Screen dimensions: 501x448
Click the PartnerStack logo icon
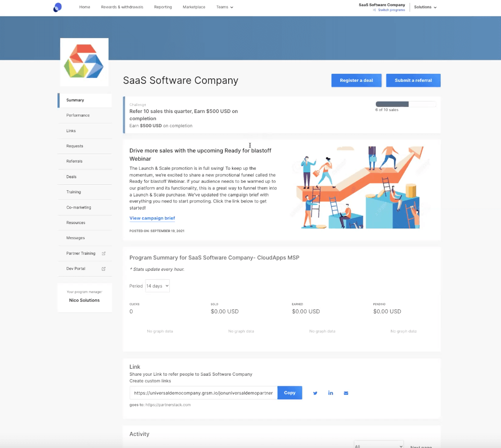[57, 7]
